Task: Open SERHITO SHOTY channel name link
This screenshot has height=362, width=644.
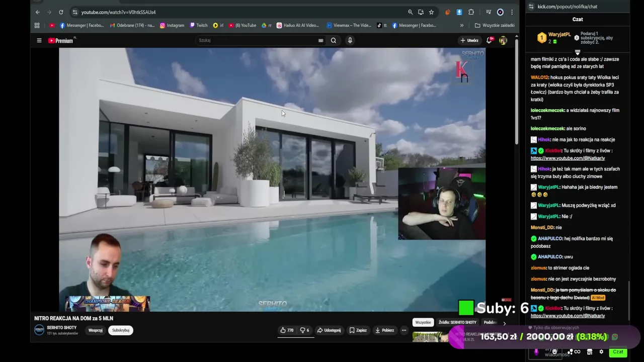Action: coord(61,328)
